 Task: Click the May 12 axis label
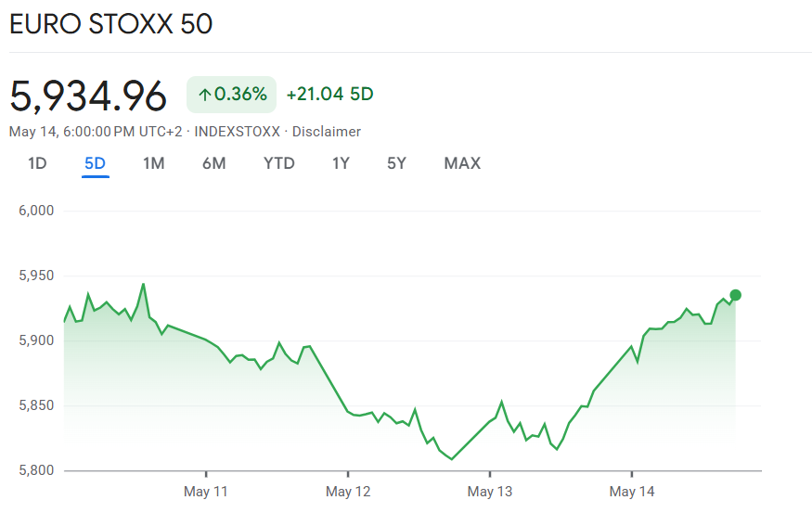[x=348, y=492]
